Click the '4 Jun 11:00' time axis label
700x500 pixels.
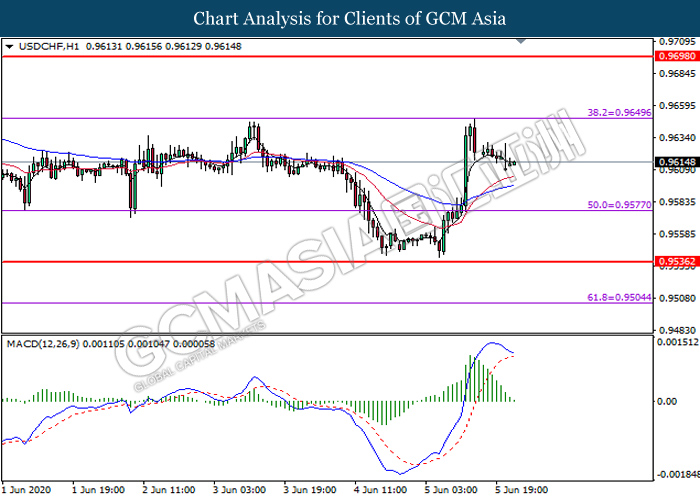click(x=380, y=490)
